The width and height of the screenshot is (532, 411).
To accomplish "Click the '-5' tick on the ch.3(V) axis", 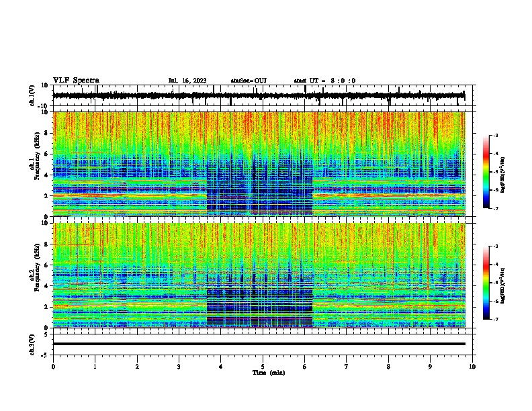I will click(x=45, y=355).
